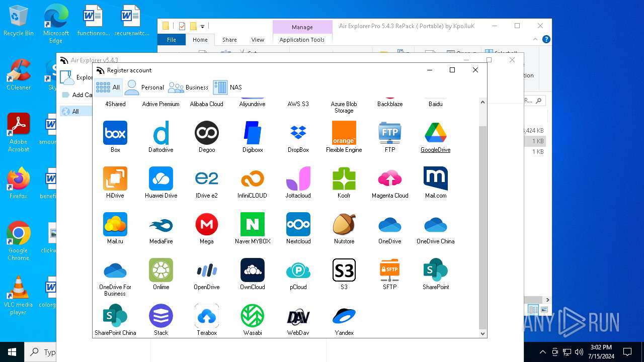This screenshot has height=362, width=644.
Task: Choose the pCloud icon
Action: 298,270
